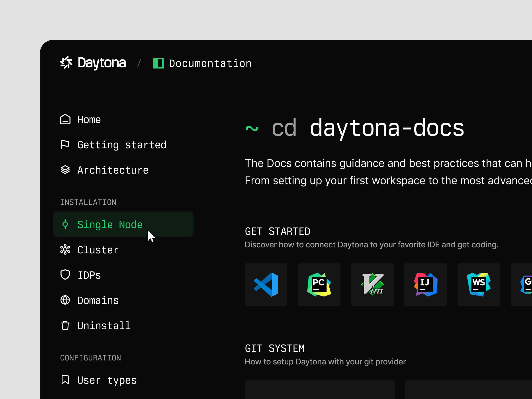
Task: Click the Home house icon
Action: point(65,119)
